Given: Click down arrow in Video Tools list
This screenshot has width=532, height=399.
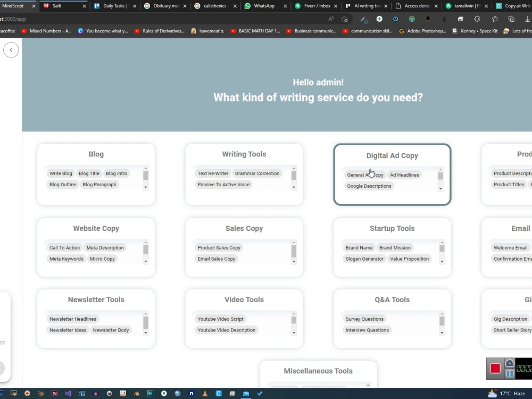Looking at the screenshot, I should coord(294,333).
